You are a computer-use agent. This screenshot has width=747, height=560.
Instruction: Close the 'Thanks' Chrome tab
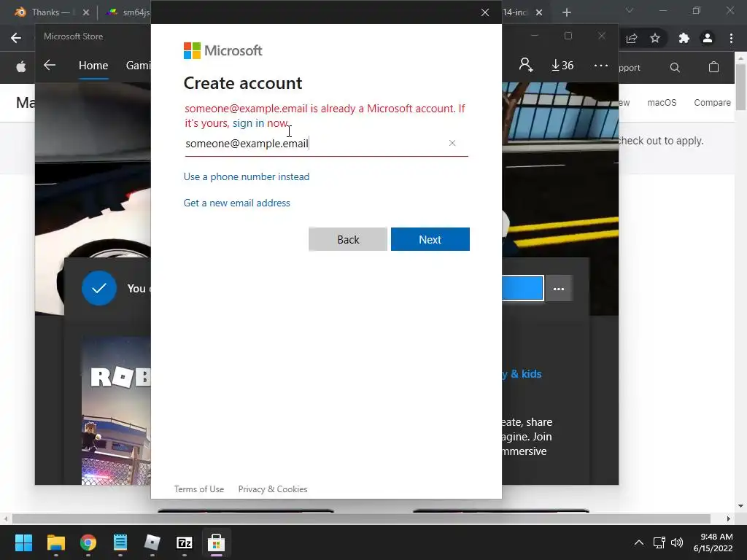coord(86,12)
